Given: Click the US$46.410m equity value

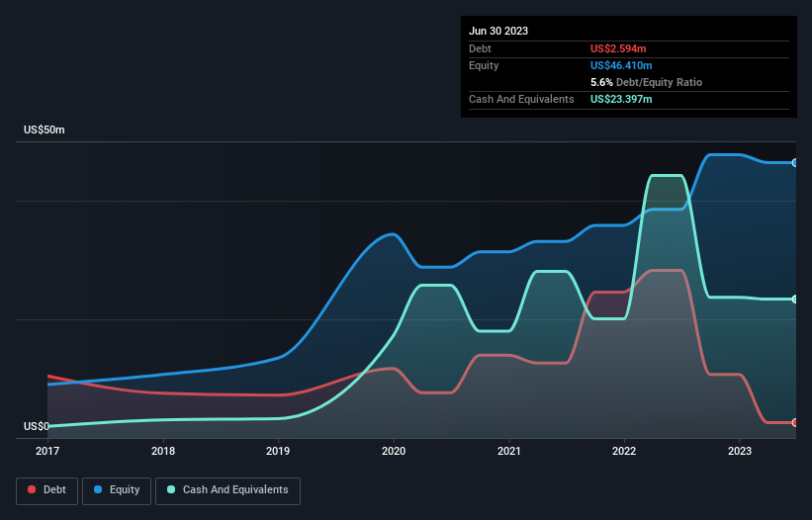Looking at the screenshot, I should (621, 65).
